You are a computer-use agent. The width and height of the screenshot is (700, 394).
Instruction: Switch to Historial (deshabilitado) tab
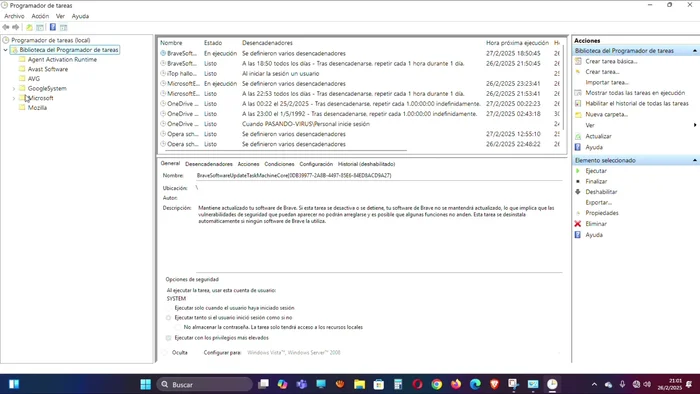[x=366, y=164]
